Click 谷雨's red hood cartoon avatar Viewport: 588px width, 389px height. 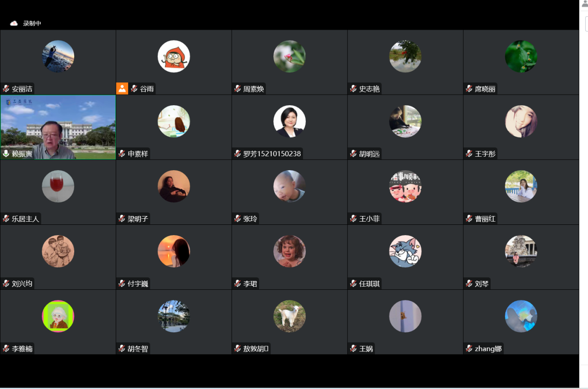click(174, 56)
